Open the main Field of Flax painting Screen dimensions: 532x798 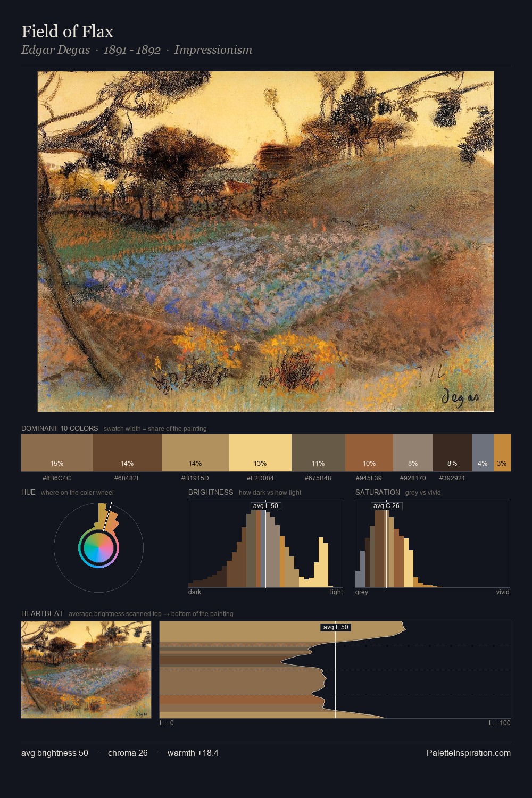click(265, 242)
